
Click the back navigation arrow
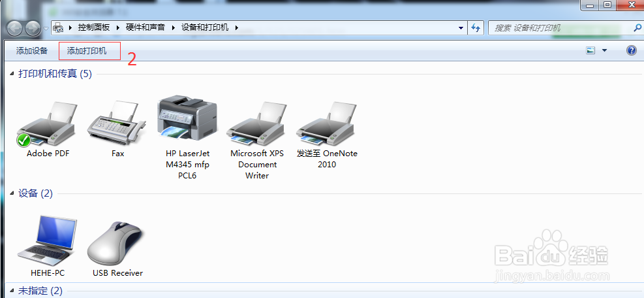(15, 28)
